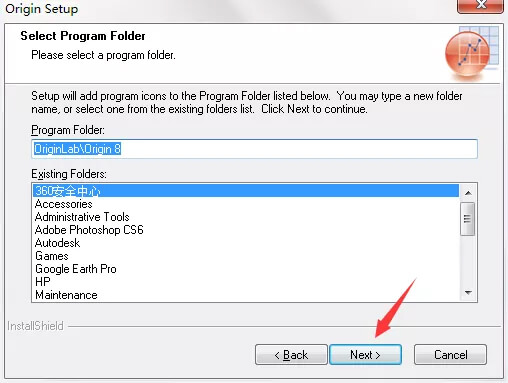
Task: Pick Adobe Photoshop CS6 folder
Action: tap(246, 230)
